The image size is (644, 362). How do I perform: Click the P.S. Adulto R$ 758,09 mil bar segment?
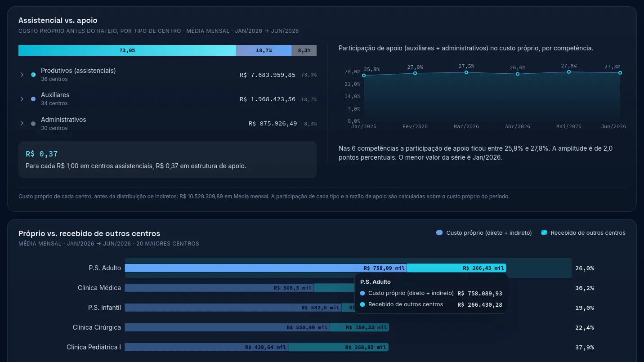[266, 268]
